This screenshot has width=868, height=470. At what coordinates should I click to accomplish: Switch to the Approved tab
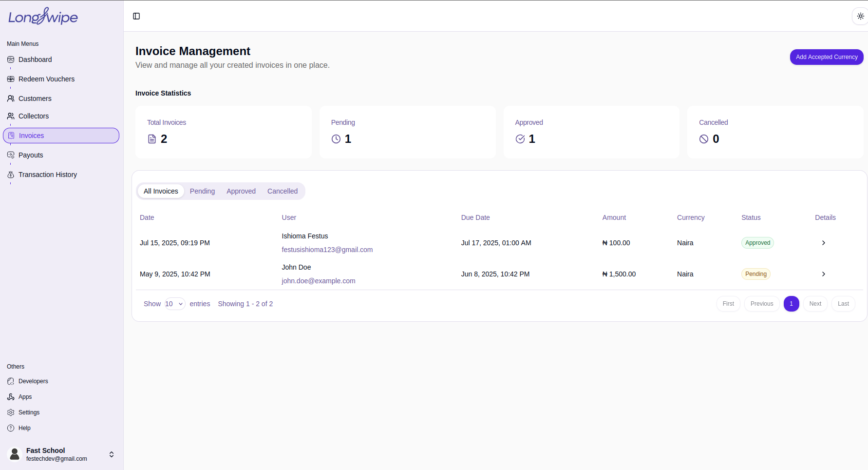[241, 191]
